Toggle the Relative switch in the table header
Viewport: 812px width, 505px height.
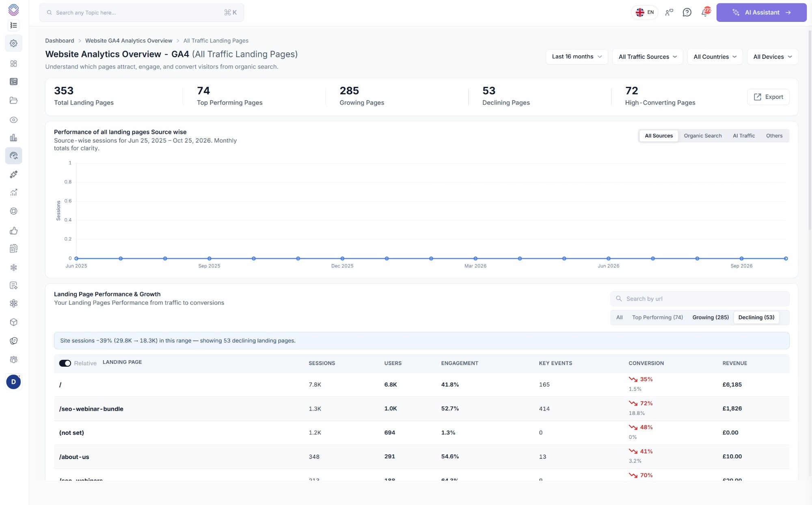tap(65, 363)
